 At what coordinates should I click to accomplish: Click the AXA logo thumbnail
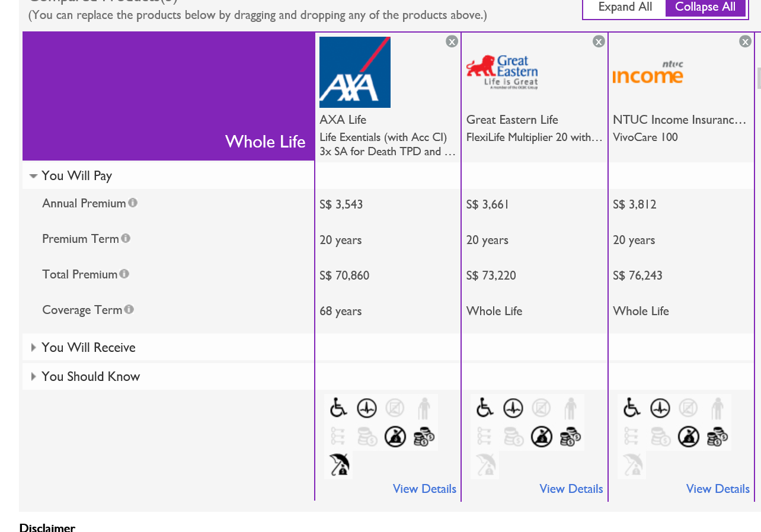354,72
